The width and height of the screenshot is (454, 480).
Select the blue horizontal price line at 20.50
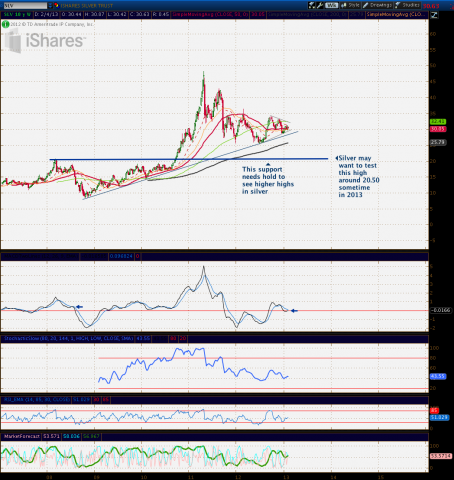click(189, 159)
